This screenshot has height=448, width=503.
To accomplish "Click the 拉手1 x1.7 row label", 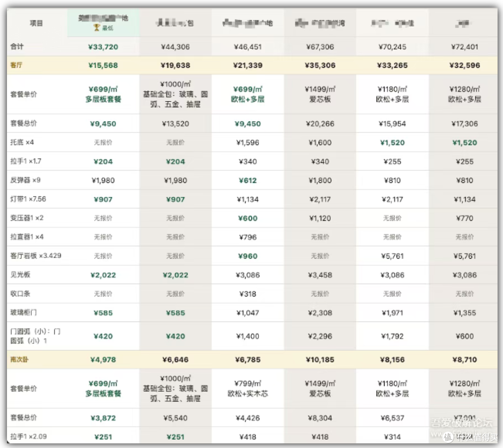I will (26, 161).
